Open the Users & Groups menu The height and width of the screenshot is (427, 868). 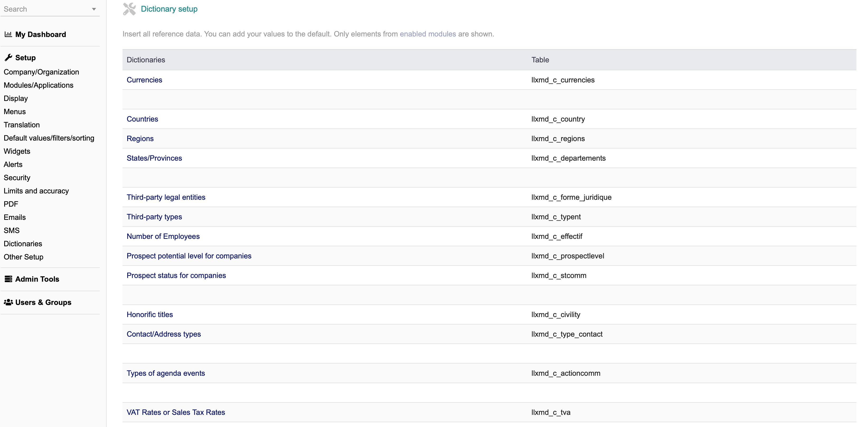coord(43,302)
